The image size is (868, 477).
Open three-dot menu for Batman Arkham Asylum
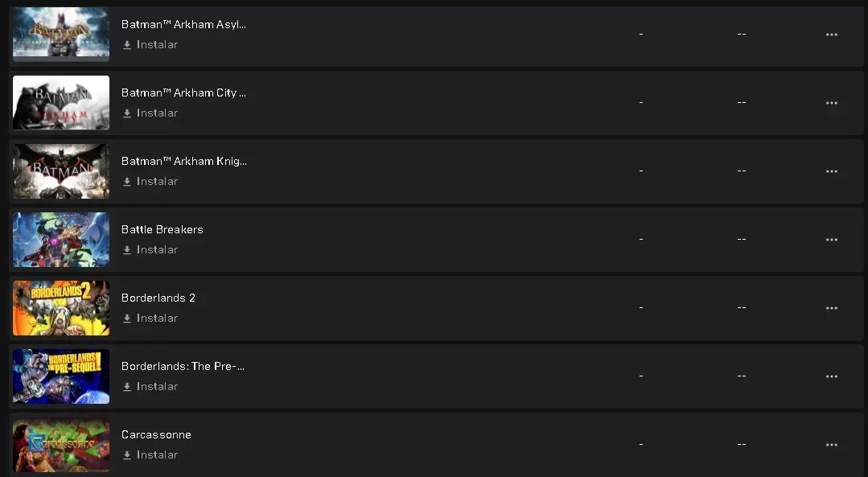[832, 35]
